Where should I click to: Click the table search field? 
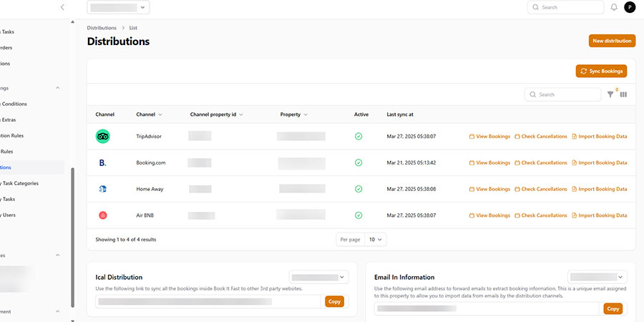pyautogui.click(x=562, y=94)
